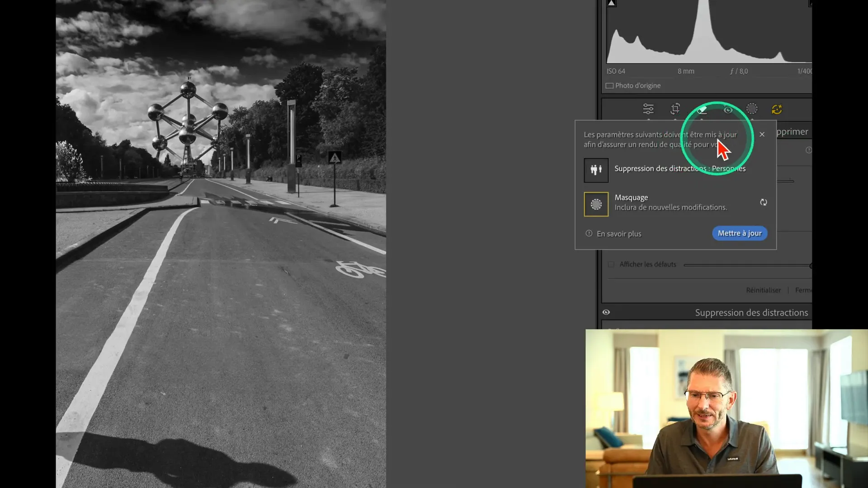
Task: Open the En savoir plus link
Action: click(619, 234)
